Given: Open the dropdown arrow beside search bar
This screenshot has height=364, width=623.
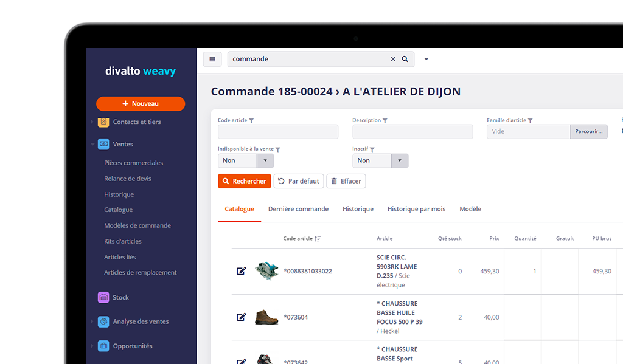Looking at the screenshot, I should tap(426, 59).
